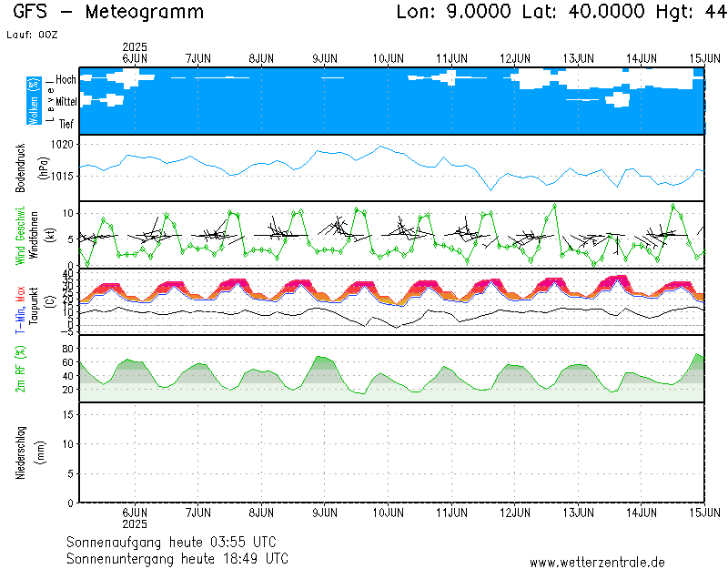Click the top '6JUN' date label

135,58
